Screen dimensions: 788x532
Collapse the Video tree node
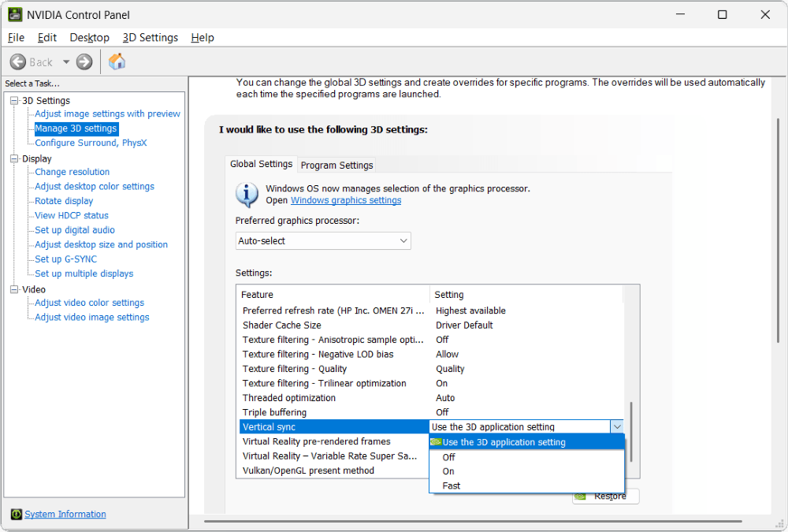14,289
